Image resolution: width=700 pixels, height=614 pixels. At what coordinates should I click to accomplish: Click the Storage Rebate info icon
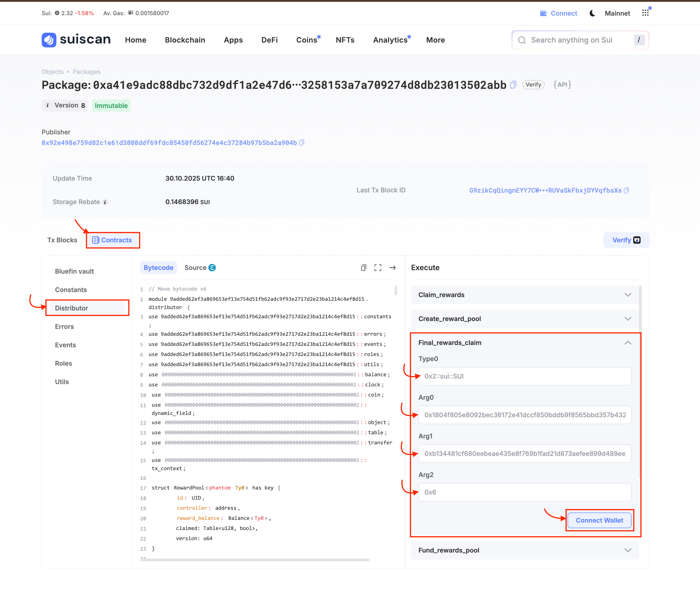[105, 202]
